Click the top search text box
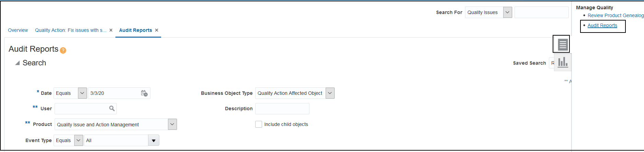The height and width of the screenshot is (152, 644). [541, 12]
